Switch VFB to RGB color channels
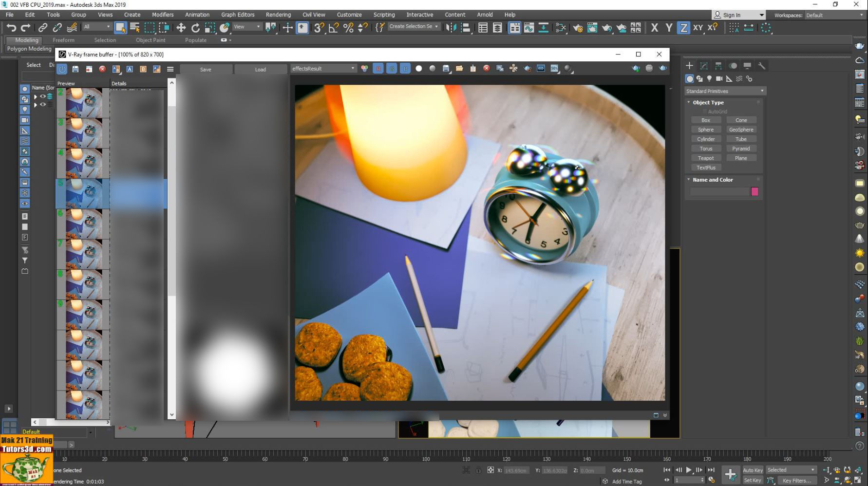868x486 pixels. coord(364,69)
